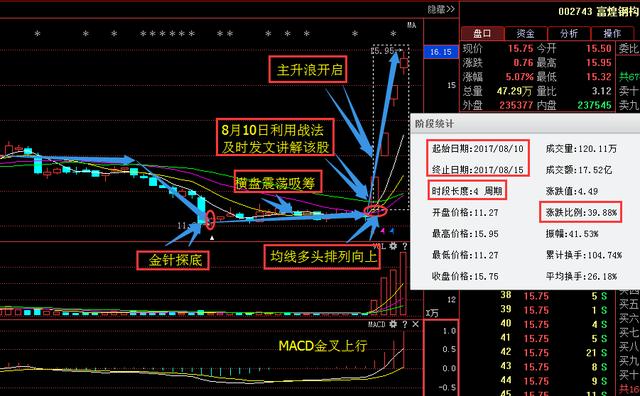Select the 最高 value 15.95 in quote panel

(x=599, y=62)
